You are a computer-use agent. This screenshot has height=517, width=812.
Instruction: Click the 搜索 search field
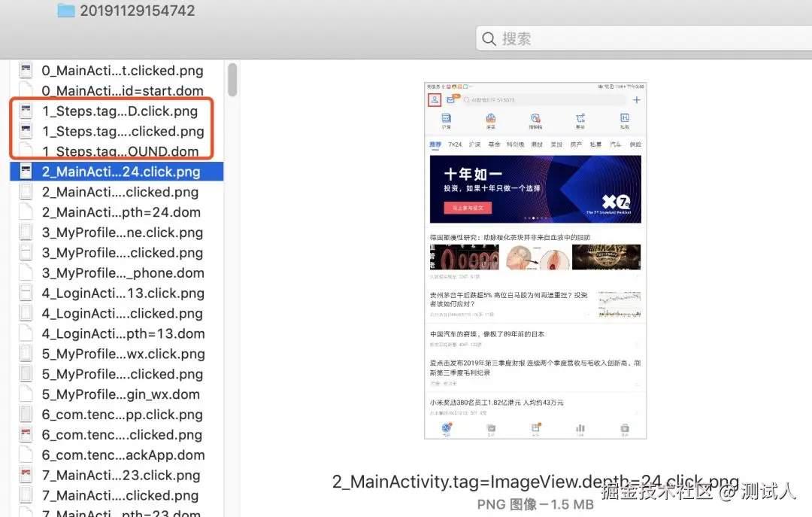[x=644, y=39]
